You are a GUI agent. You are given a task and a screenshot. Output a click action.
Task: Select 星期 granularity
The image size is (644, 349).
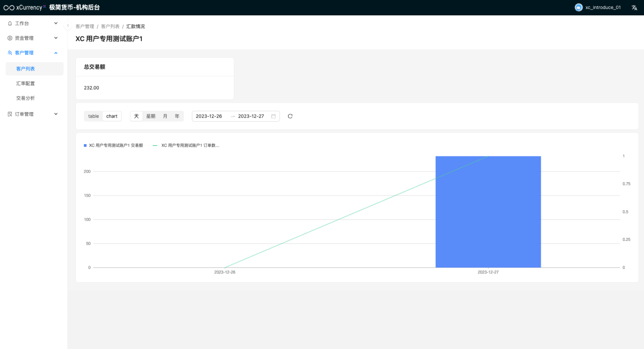[x=151, y=116]
